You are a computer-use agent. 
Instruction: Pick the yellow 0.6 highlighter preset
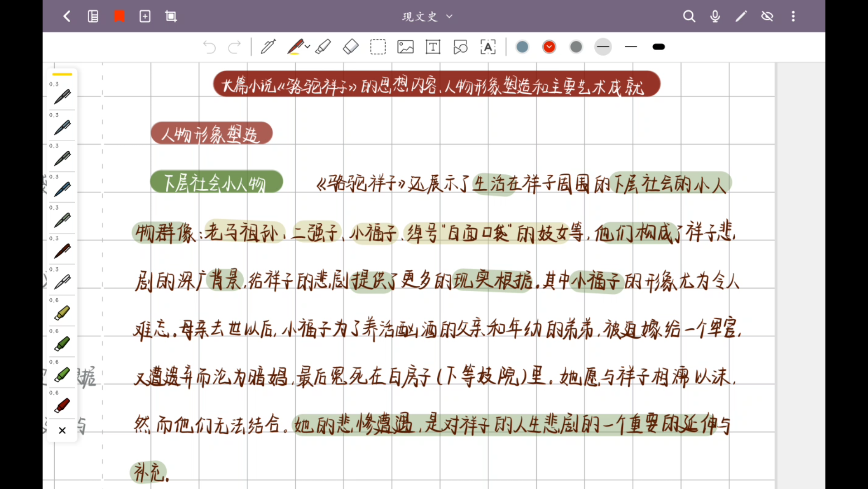pyautogui.click(x=62, y=312)
